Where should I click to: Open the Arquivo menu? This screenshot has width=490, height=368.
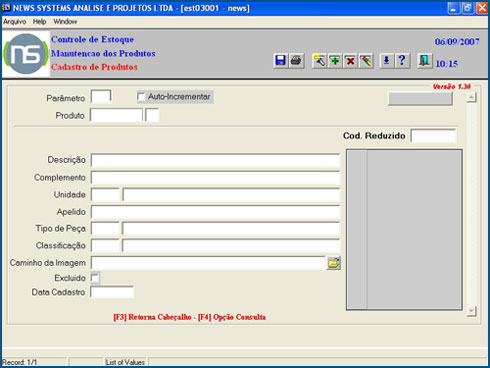[15, 22]
